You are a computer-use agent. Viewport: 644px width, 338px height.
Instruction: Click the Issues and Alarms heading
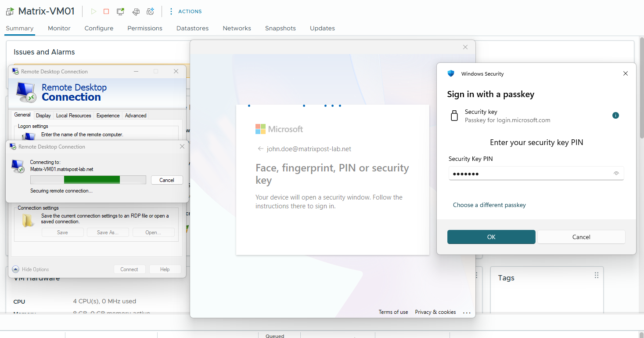44,52
